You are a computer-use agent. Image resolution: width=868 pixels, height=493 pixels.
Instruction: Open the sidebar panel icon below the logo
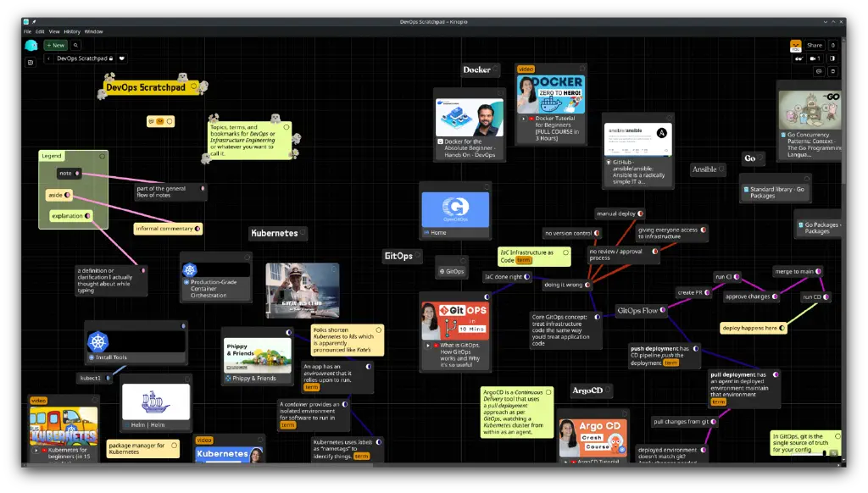click(31, 63)
